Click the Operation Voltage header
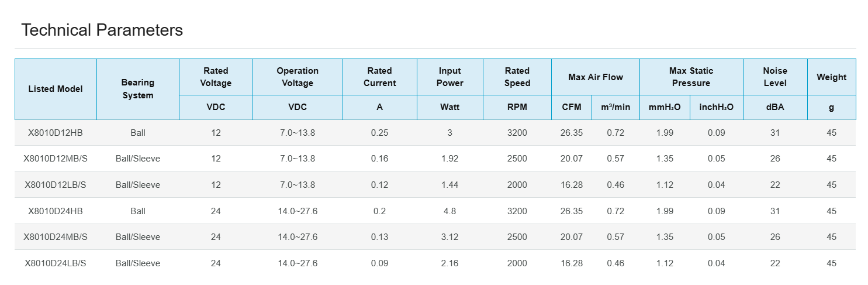The image size is (868, 285). pyautogui.click(x=298, y=77)
